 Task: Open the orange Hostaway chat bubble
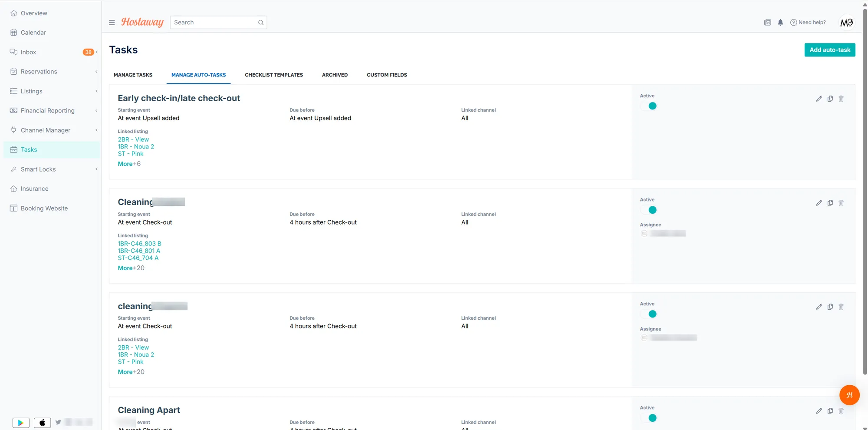[849, 395]
